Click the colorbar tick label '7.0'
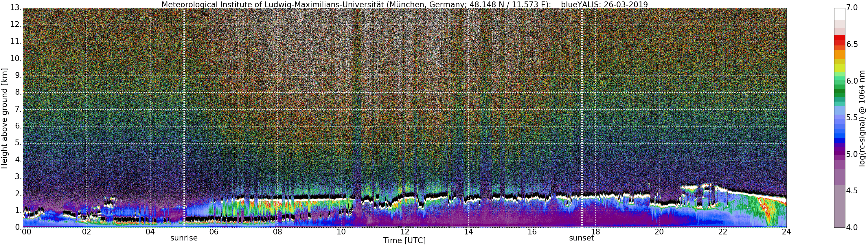The height and width of the screenshot is (246, 868). [852, 8]
